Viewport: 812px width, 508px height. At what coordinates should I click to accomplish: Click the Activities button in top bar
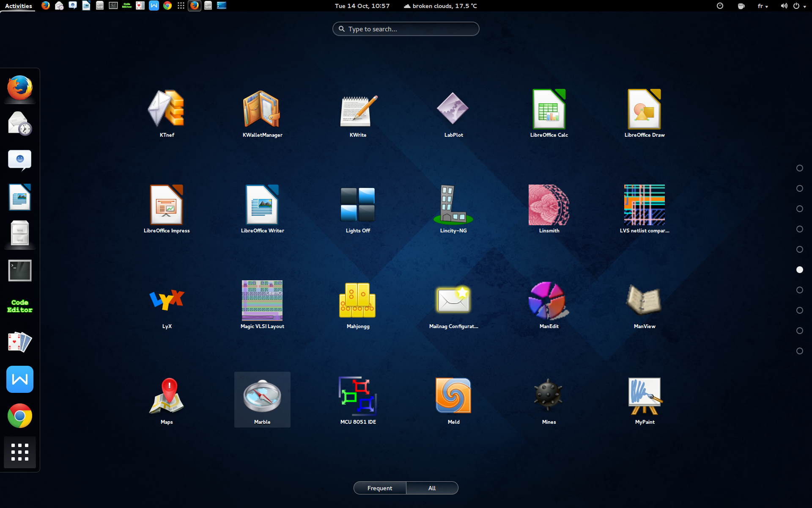18,6
